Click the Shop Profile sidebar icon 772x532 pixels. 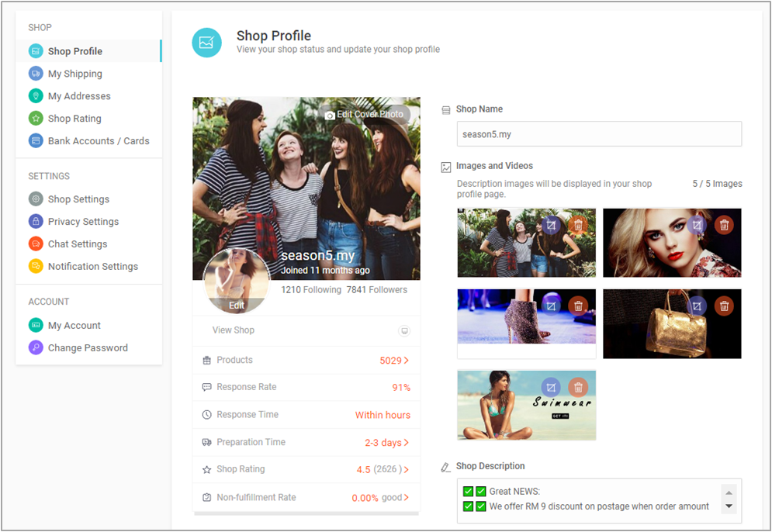click(x=36, y=51)
